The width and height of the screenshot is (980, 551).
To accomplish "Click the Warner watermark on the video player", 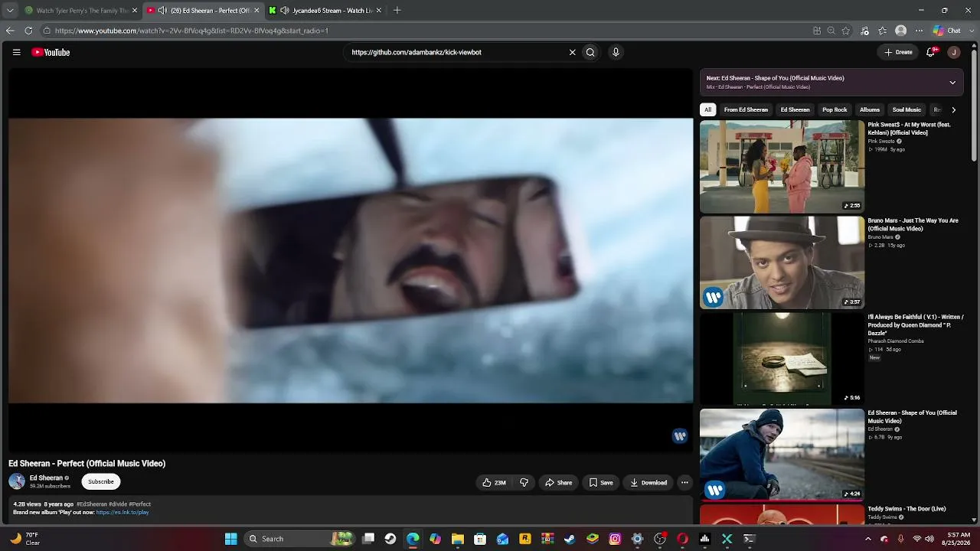I will click(680, 436).
